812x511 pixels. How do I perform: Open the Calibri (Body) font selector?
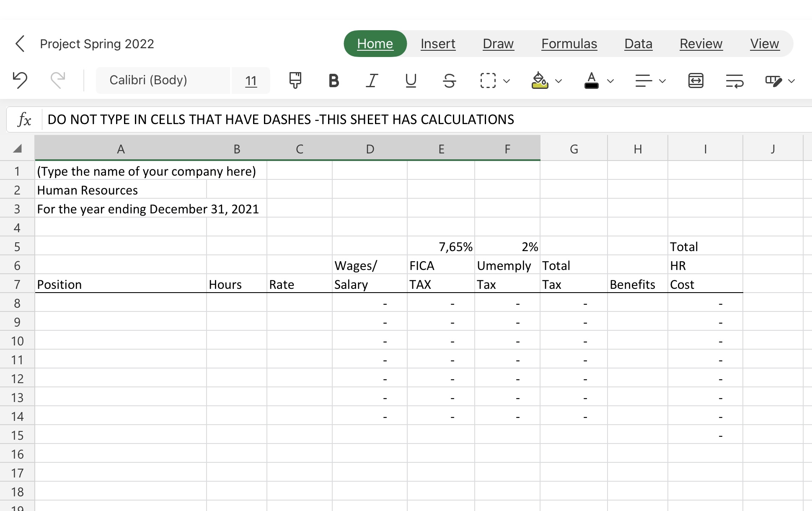point(163,80)
